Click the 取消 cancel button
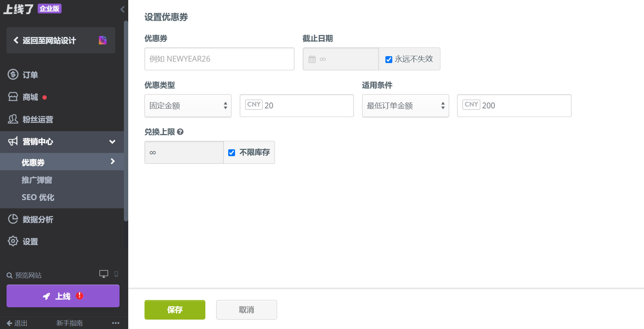This screenshot has width=644, height=329. point(246,310)
